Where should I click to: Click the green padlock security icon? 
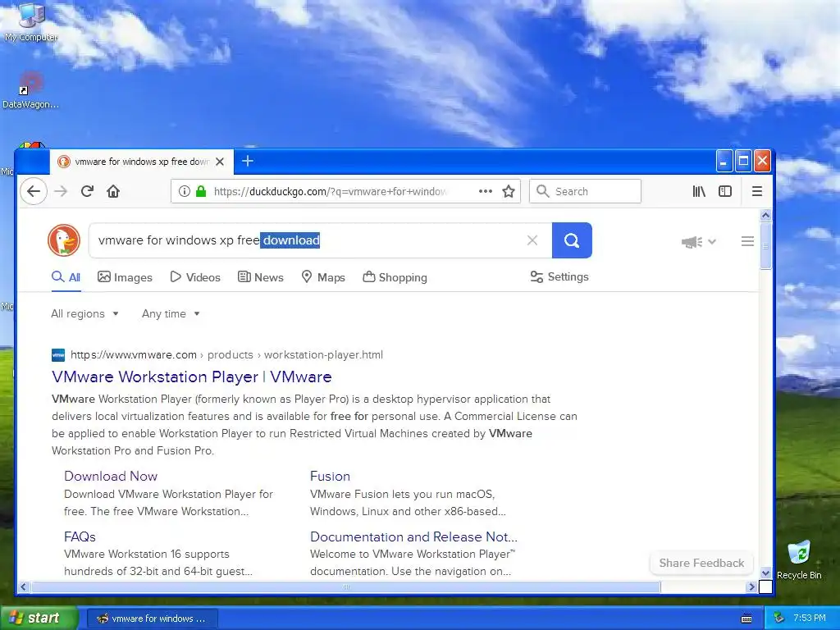[x=201, y=191]
